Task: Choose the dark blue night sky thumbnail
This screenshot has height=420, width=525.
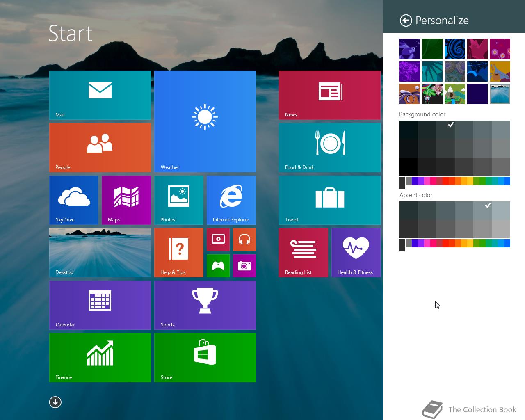Action: (477, 71)
